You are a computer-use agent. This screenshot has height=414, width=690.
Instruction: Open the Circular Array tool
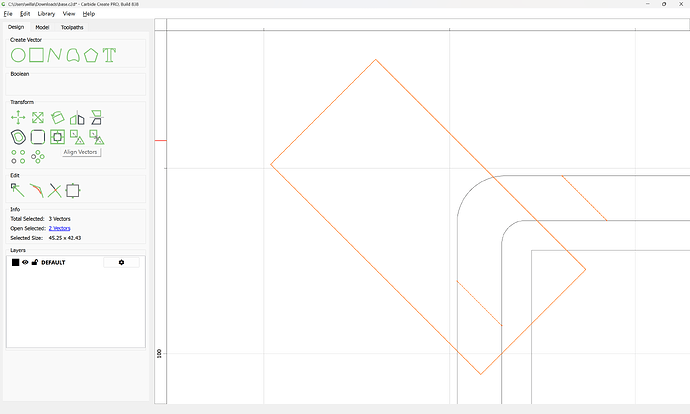38,156
